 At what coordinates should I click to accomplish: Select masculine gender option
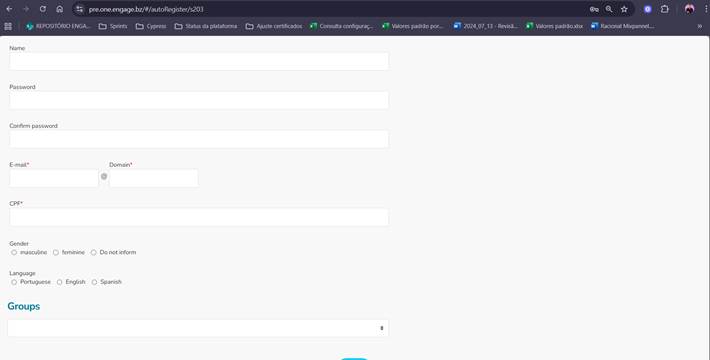click(x=14, y=252)
